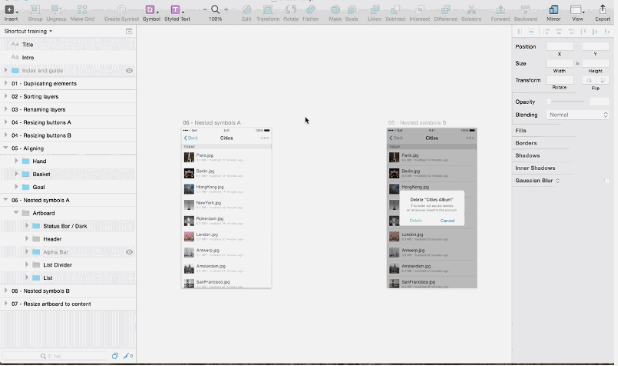Click the Ungroup toolbar icon
Viewport: 618px width, 366px height.
point(56,10)
